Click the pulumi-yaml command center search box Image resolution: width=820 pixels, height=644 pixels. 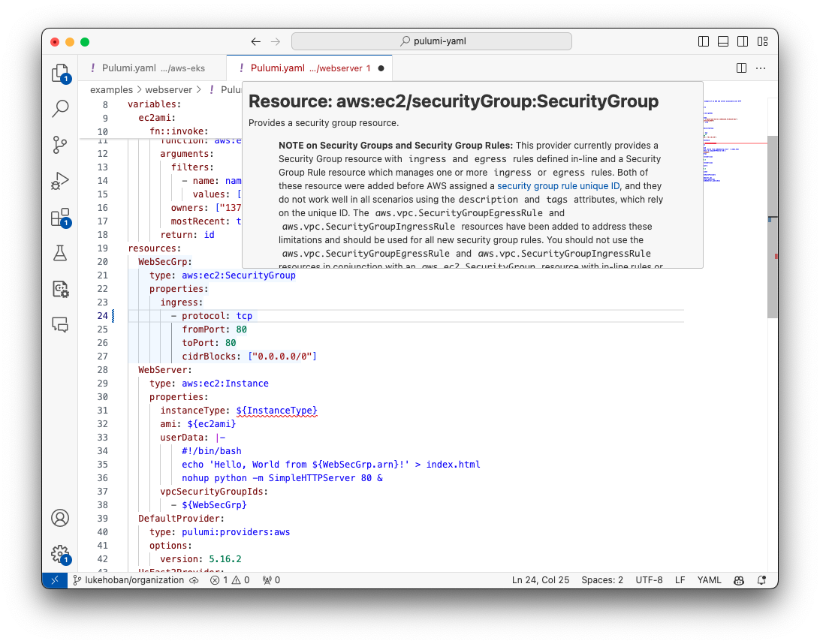point(432,41)
